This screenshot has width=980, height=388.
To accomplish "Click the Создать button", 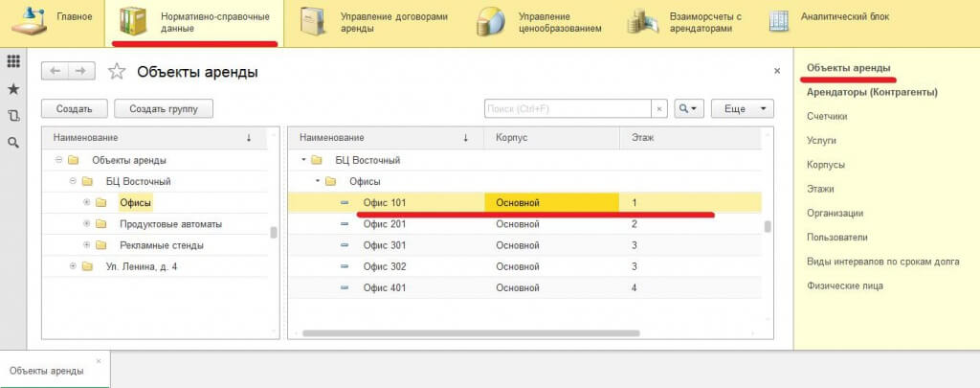I will pos(75,109).
